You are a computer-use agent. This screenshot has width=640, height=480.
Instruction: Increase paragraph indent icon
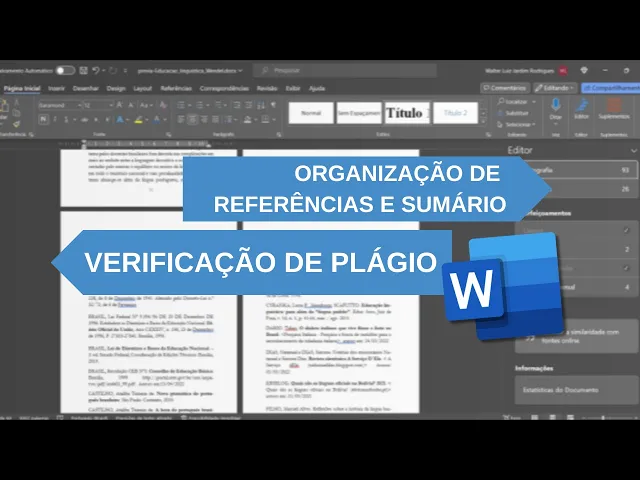point(248,105)
